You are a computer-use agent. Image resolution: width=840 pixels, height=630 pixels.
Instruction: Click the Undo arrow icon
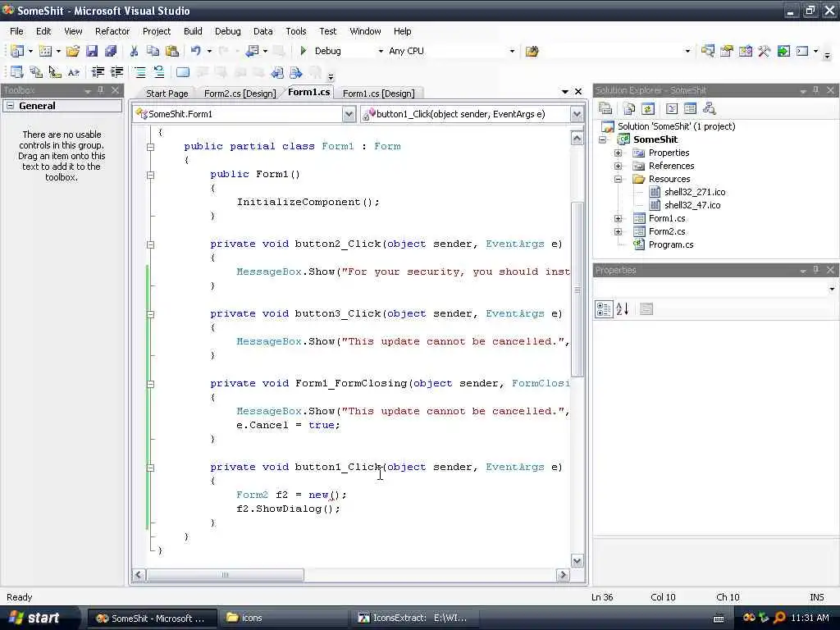196,51
